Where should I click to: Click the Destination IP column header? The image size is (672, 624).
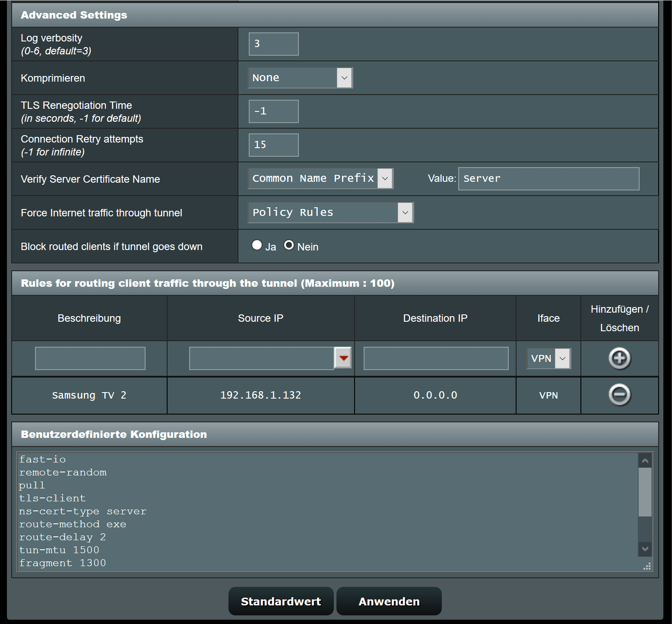[435, 318]
